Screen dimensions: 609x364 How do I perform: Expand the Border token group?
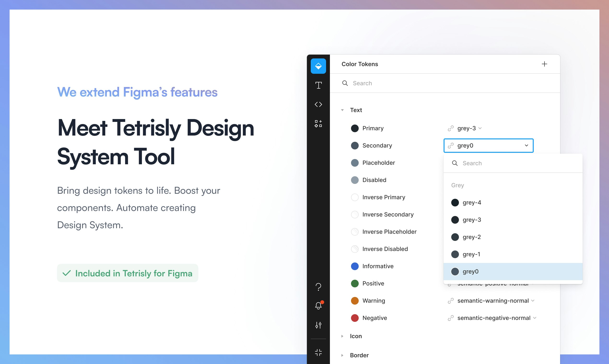[x=342, y=355]
